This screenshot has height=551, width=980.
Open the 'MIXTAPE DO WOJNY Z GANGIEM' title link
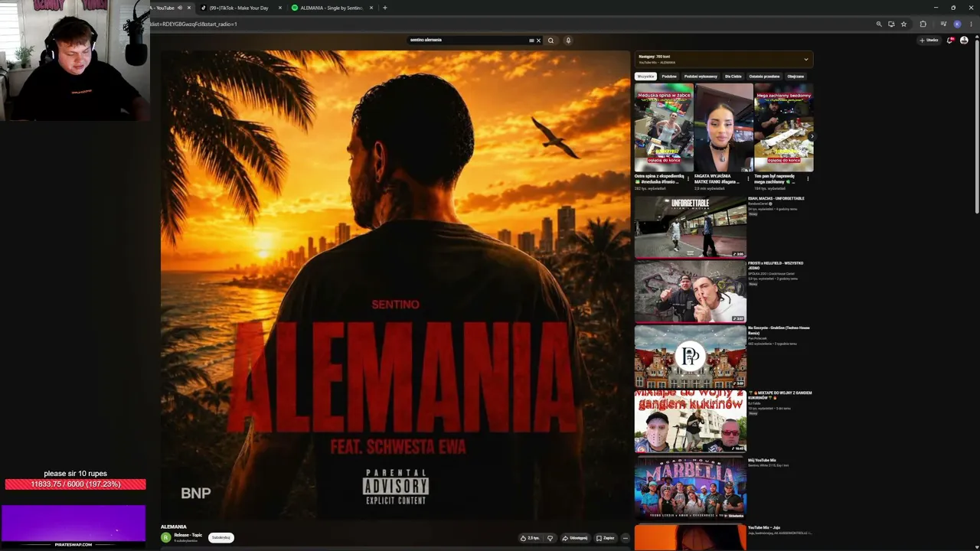780,395
